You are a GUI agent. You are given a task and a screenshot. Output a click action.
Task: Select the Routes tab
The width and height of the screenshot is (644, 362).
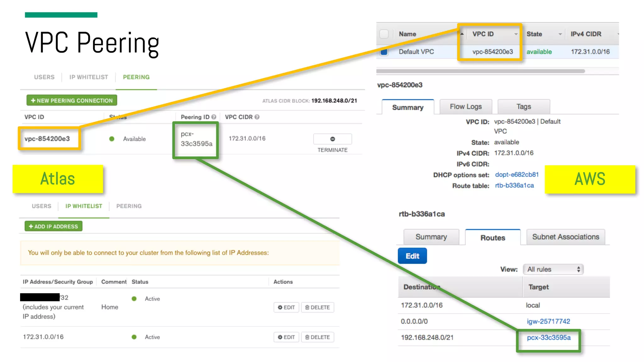[x=493, y=238]
